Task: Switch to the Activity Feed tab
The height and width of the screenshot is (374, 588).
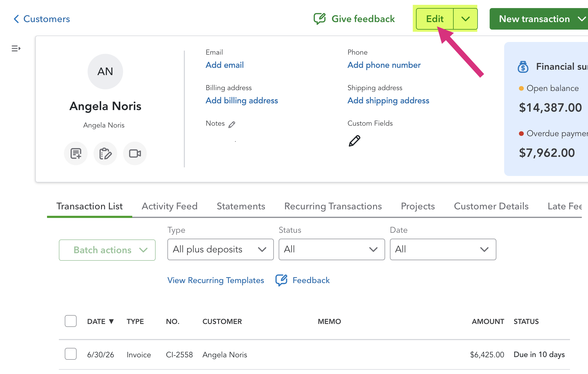Action: [170, 206]
